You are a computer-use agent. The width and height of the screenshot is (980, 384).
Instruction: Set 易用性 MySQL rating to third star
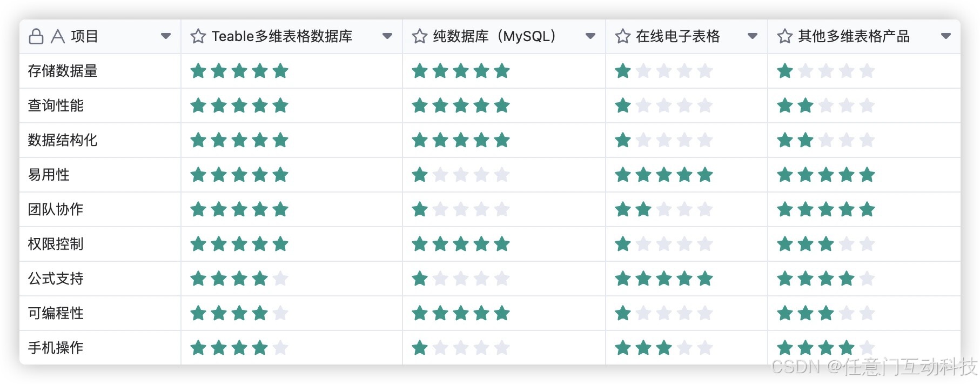coord(461,175)
